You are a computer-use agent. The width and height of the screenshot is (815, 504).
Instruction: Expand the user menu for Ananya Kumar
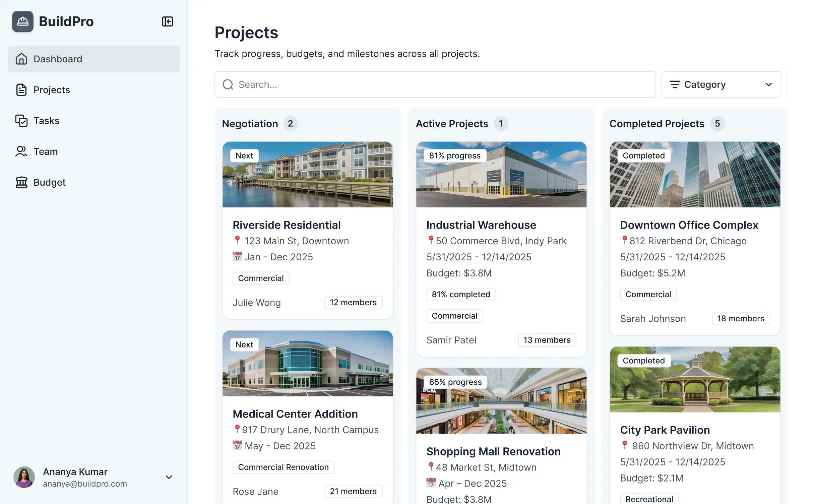(x=169, y=477)
